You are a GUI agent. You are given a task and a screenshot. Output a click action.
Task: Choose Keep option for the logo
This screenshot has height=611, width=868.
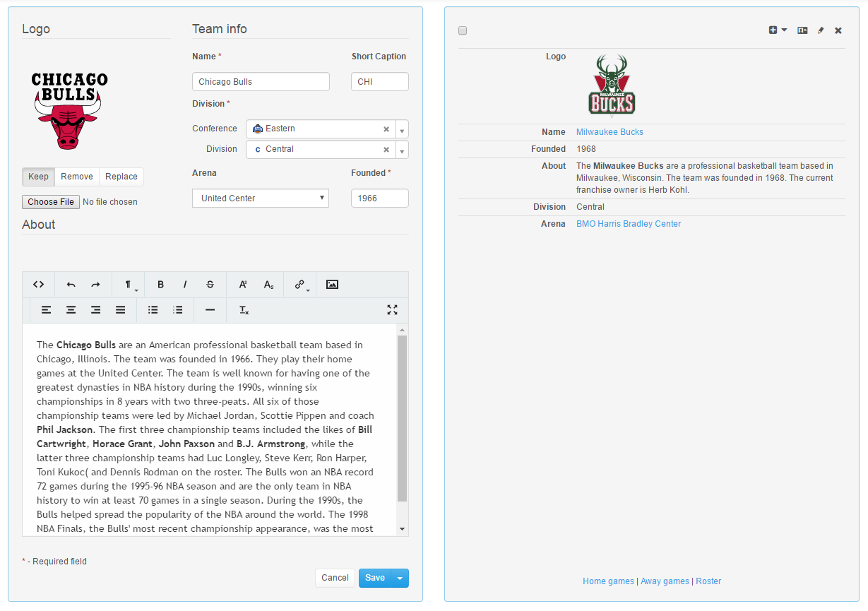click(38, 177)
